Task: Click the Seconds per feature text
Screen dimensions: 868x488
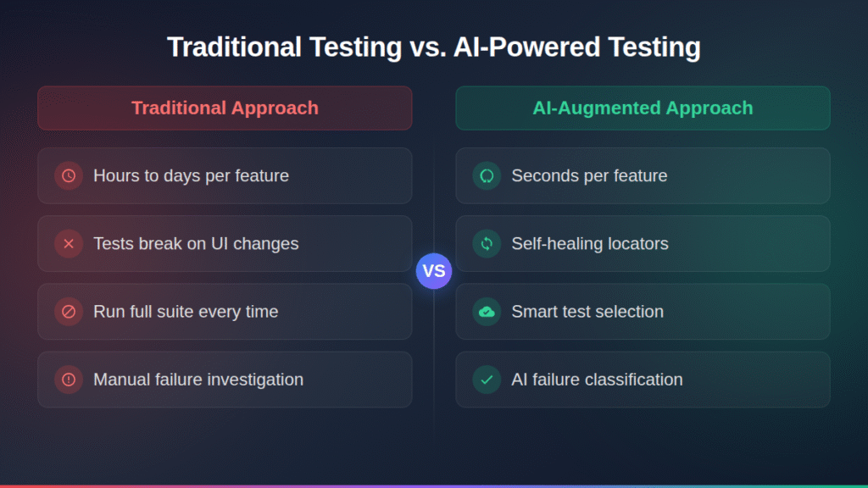Action: click(x=589, y=176)
